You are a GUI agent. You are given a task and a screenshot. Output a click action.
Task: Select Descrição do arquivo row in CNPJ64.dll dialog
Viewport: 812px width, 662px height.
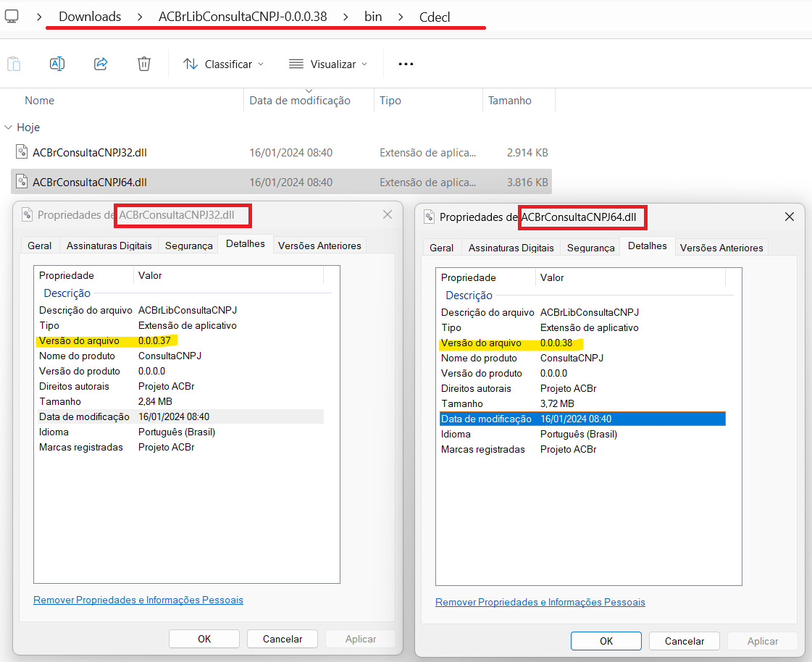[582, 312]
